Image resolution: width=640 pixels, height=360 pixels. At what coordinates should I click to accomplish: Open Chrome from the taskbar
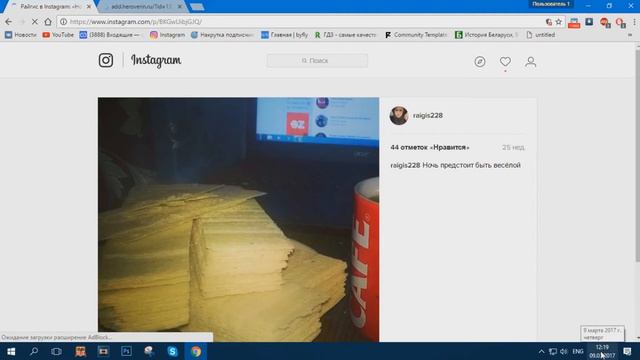[196, 351]
